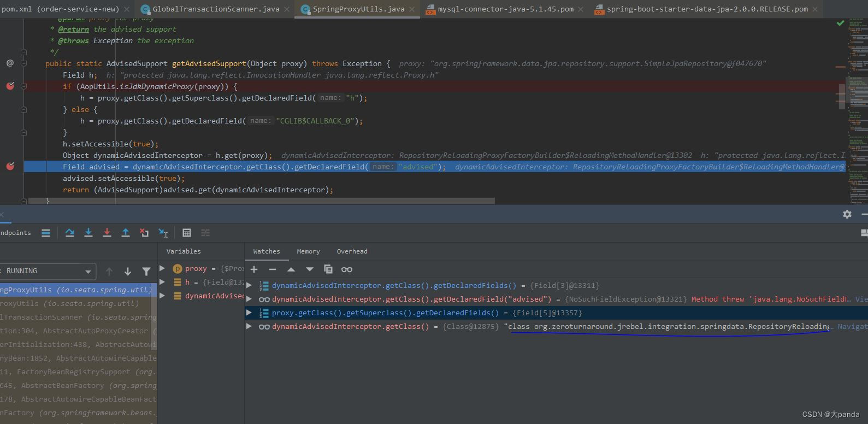868x424 pixels.
Task: Open Evaluate Expression calculator icon
Action: coord(186,233)
